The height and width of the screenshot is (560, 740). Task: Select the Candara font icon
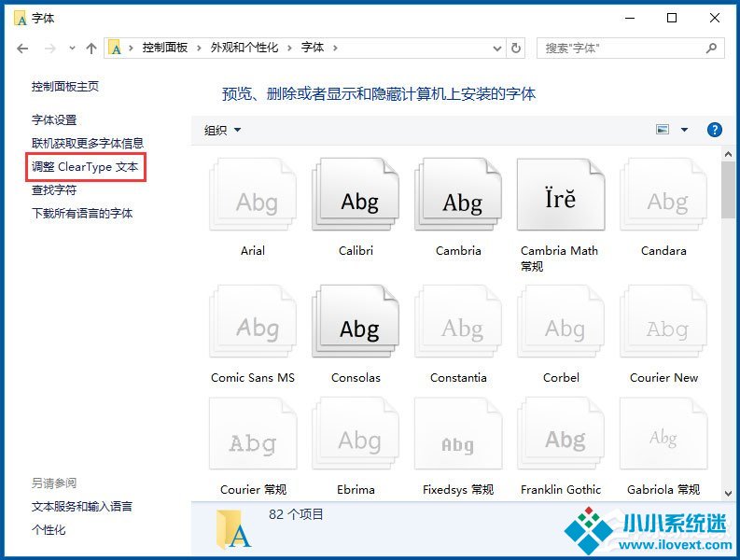[664, 194]
